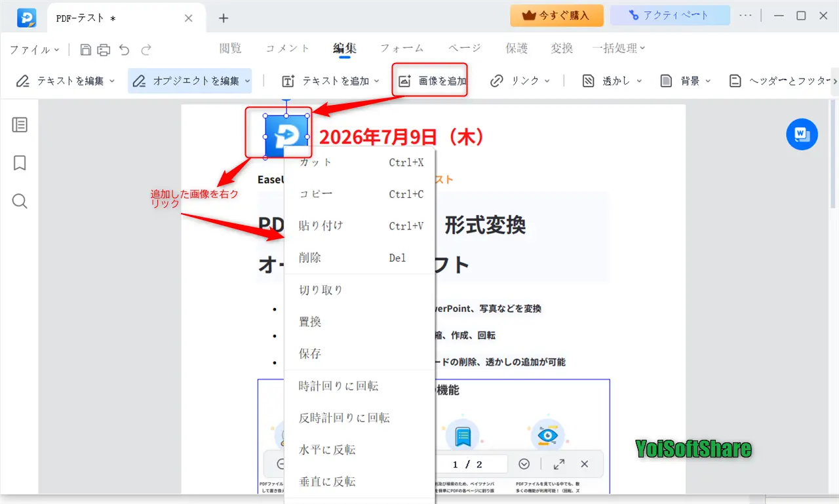Switch to the 保護 tab
Viewport: 839px width, 504px height.
click(517, 48)
